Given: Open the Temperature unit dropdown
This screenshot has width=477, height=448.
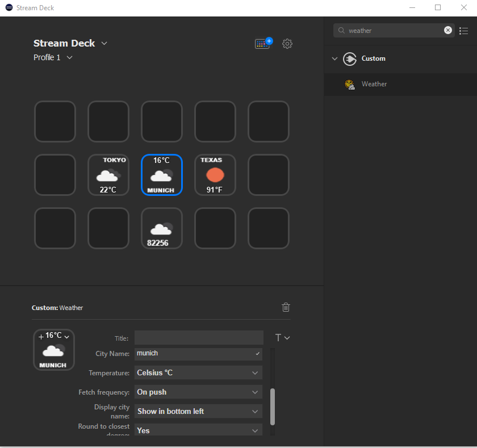Looking at the screenshot, I should [x=198, y=372].
